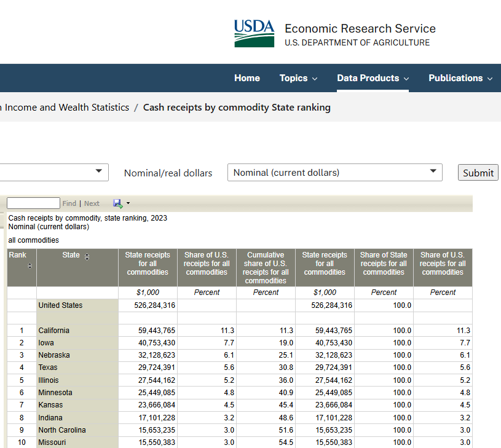
Task: Click the export save disk icon
Action: pos(117,203)
